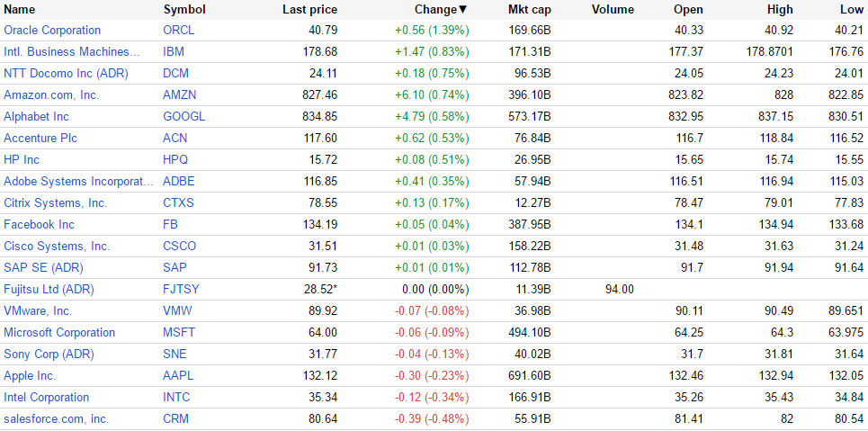868x431 pixels.
Task: Sort the table by Symbol header
Action: pos(184,10)
